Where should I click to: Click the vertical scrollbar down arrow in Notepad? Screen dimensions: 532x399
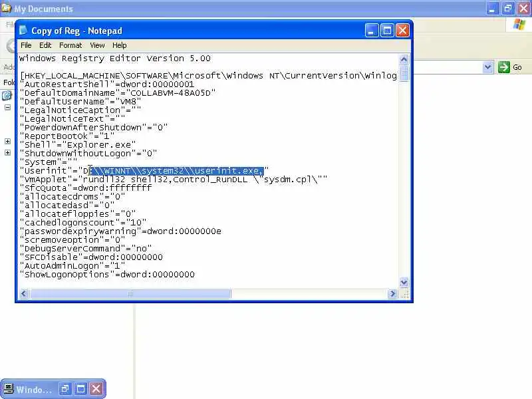tap(404, 282)
